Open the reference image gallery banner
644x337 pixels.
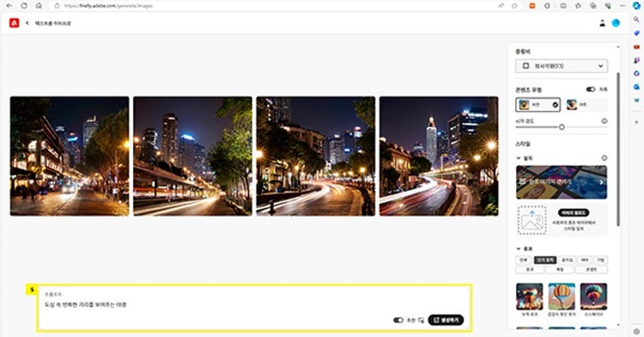(562, 182)
